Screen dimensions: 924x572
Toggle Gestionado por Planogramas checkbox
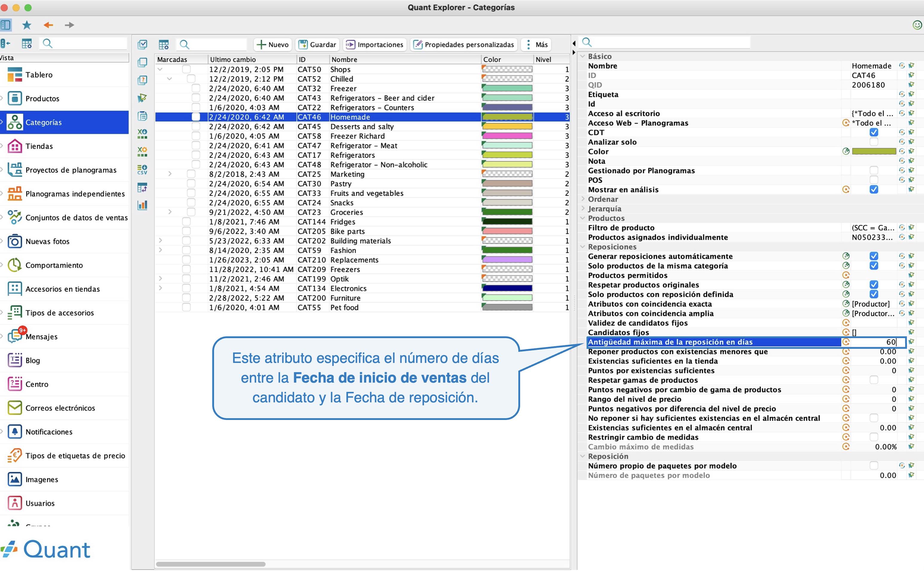874,171
